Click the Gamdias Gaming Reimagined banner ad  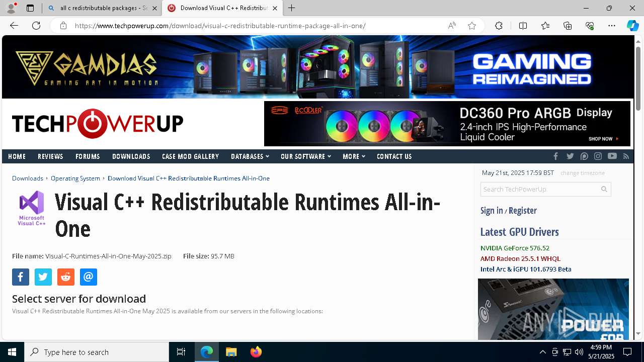point(318,67)
